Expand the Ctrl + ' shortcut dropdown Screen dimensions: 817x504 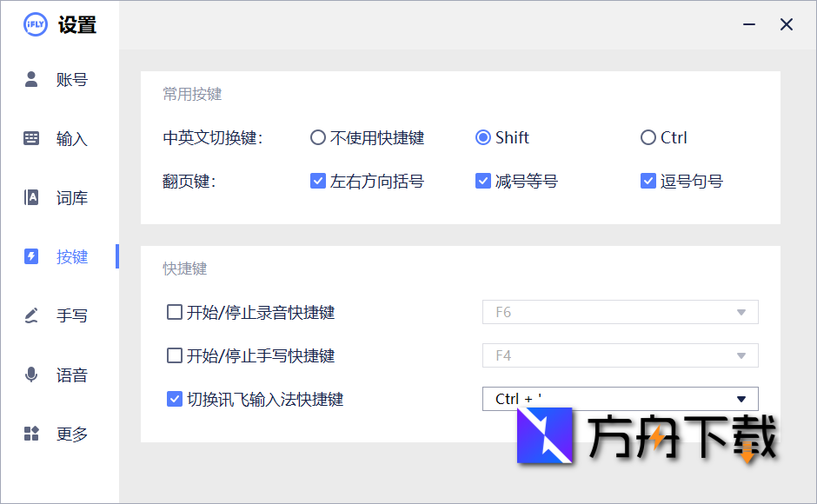click(x=741, y=399)
